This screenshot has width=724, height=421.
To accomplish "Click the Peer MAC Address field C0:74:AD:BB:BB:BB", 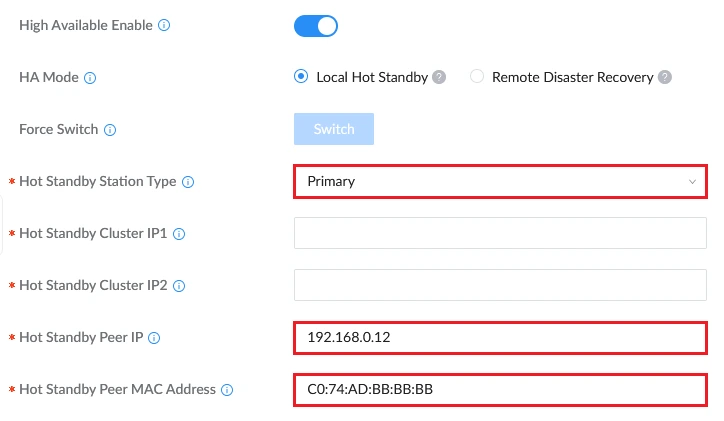I will click(x=501, y=390).
